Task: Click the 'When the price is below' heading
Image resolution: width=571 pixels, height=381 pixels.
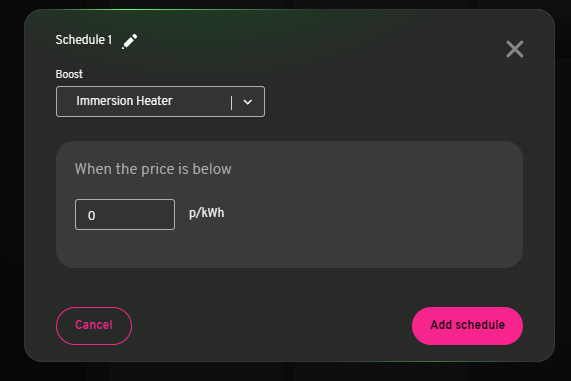Action: point(153,169)
